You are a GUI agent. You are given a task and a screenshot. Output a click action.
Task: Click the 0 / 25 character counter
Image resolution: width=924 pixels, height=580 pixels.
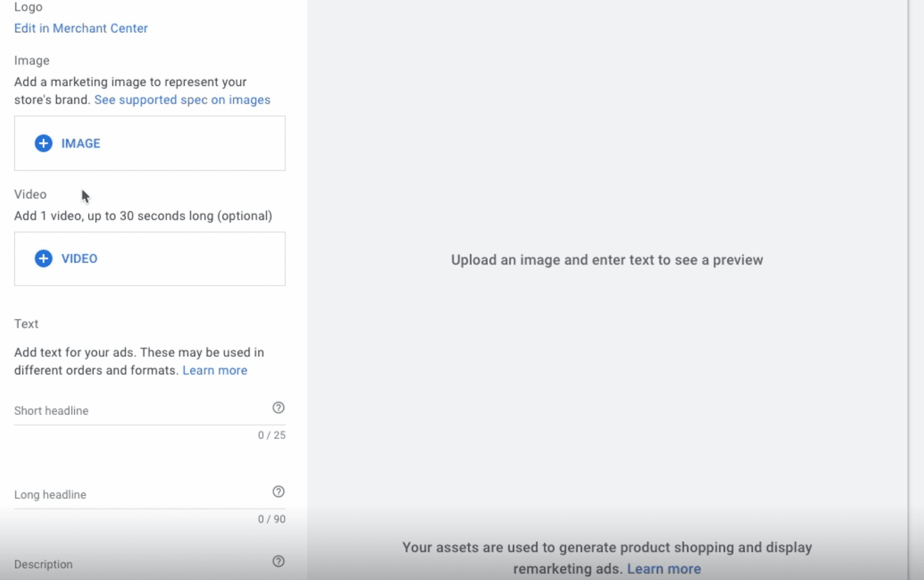click(x=272, y=435)
